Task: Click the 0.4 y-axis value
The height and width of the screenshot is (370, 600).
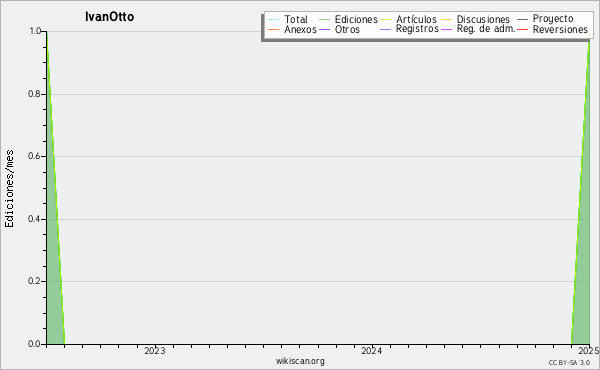Action: (34, 219)
